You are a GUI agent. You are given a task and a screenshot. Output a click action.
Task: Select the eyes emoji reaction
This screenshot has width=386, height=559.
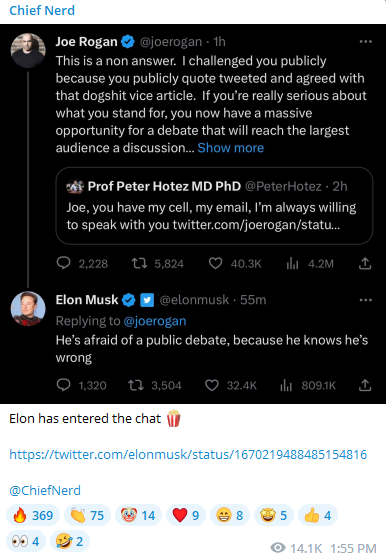coord(26,541)
